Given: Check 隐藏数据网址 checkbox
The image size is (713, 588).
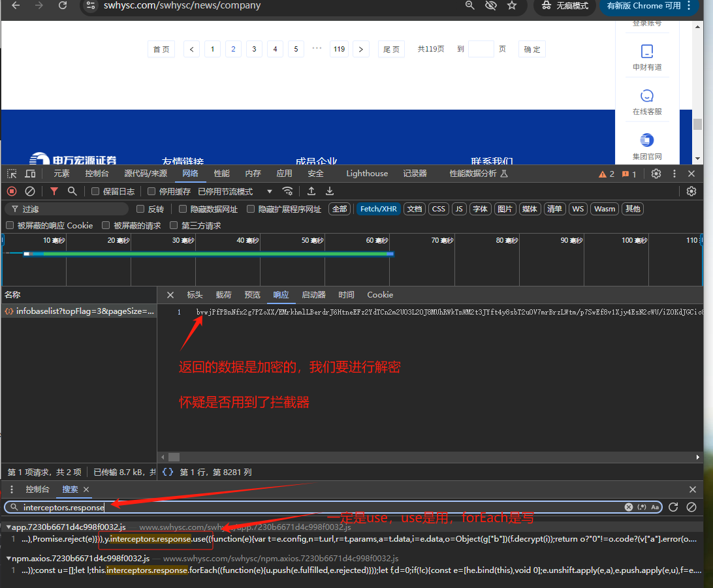Looking at the screenshot, I should pyautogui.click(x=182, y=209).
